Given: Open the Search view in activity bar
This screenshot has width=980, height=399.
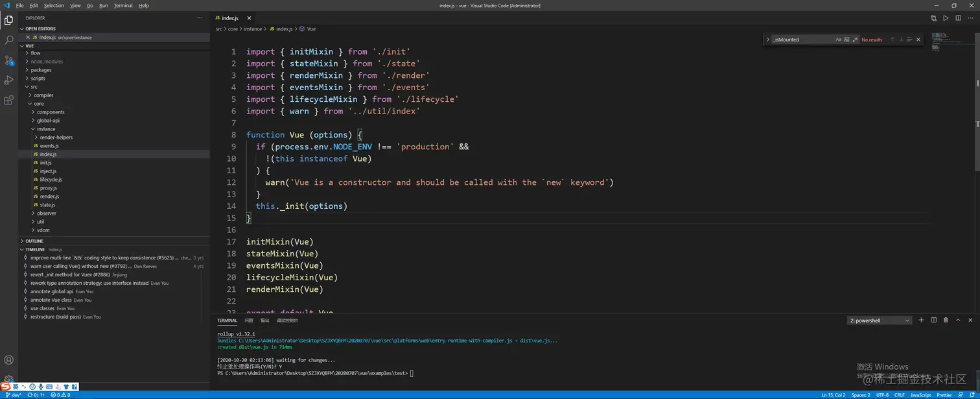Looking at the screenshot, I should click(9, 40).
